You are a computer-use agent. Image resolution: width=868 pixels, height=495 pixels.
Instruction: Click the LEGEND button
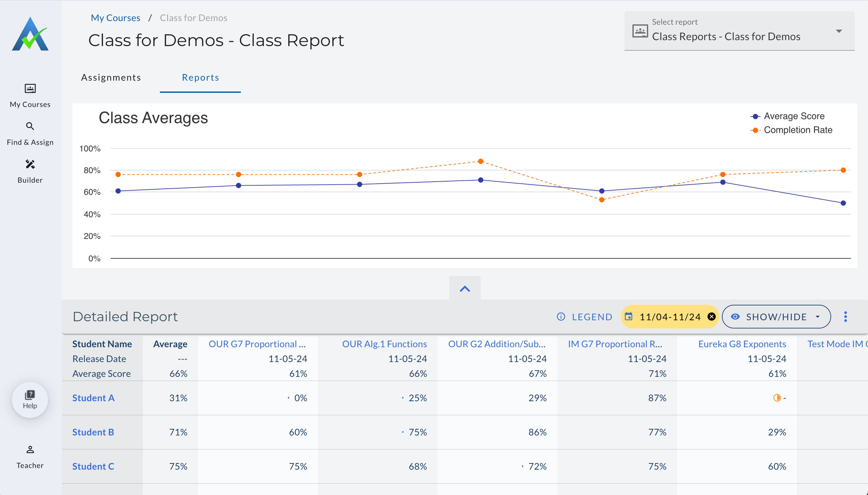click(585, 317)
